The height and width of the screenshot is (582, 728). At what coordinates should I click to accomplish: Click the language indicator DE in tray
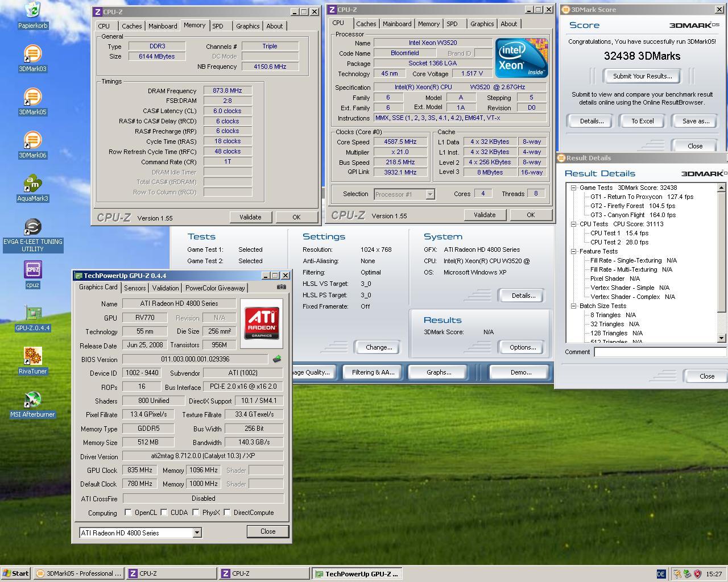click(661, 574)
